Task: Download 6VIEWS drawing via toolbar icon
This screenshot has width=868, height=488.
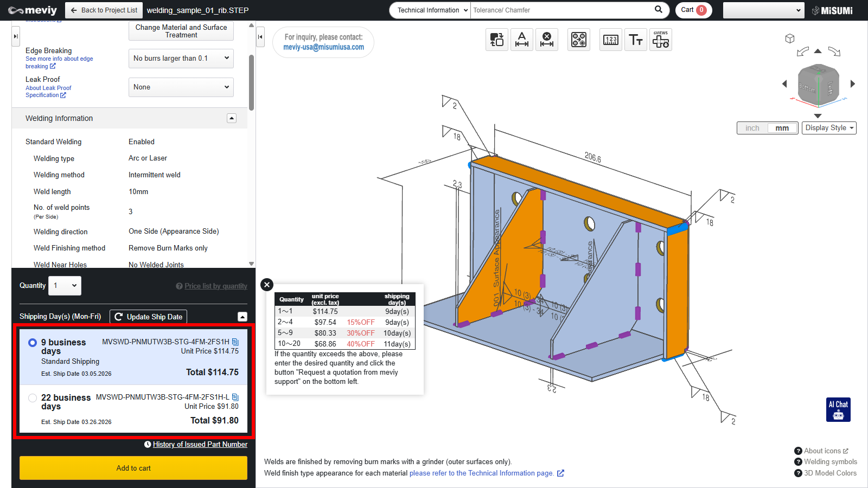Action: pyautogui.click(x=661, y=40)
